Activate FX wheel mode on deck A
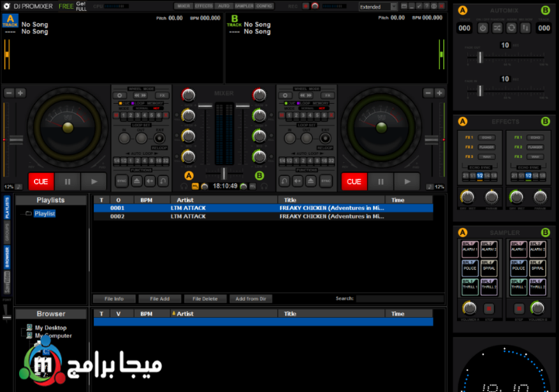The image size is (559, 392). tap(162, 96)
